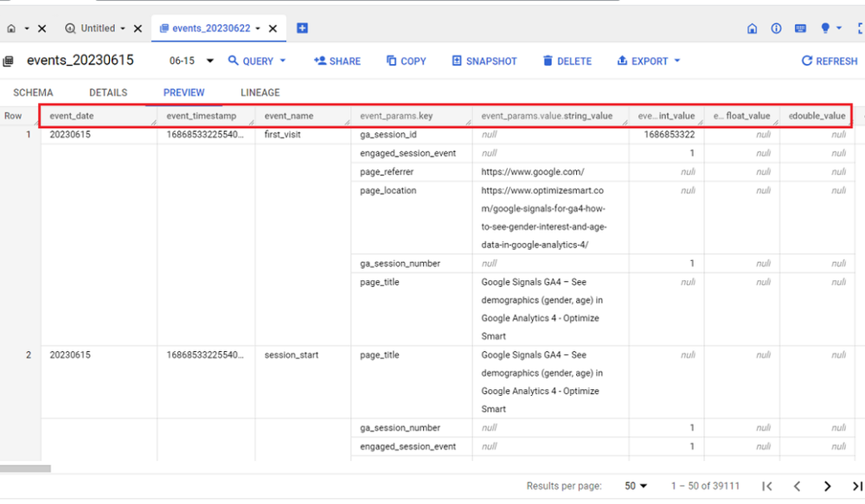Image resolution: width=865 pixels, height=504 pixels.
Task: Click the SHARE button
Action: click(x=337, y=61)
